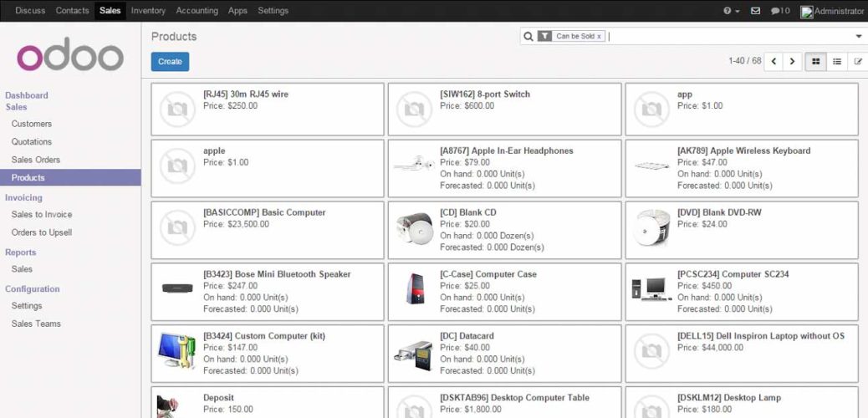The image size is (868, 418).
Task: Open Dell Inspiron Laptop without OS
Action: pos(742,354)
